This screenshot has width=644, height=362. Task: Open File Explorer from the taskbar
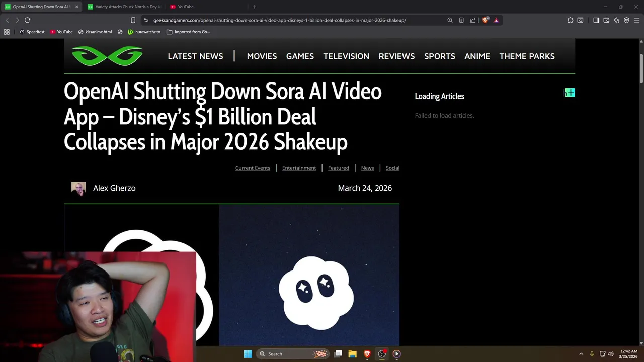[x=353, y=354]
